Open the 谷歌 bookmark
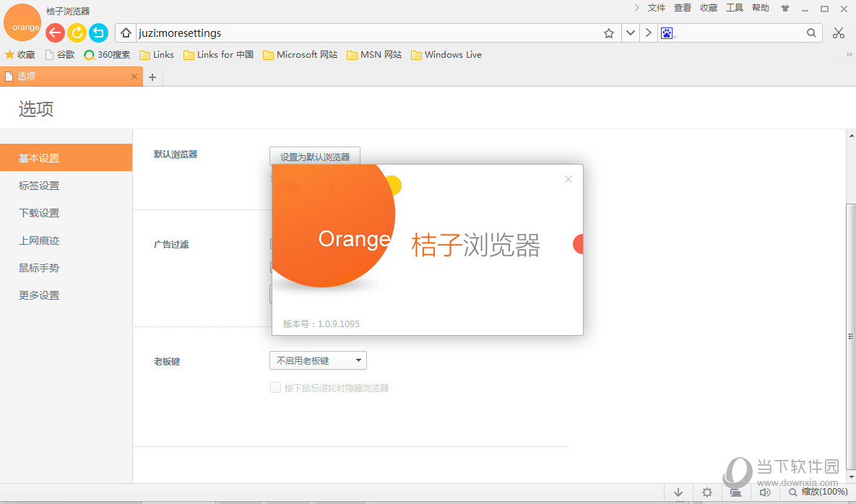This screenshot has height=504, width=856. click(x=60, y=54)
